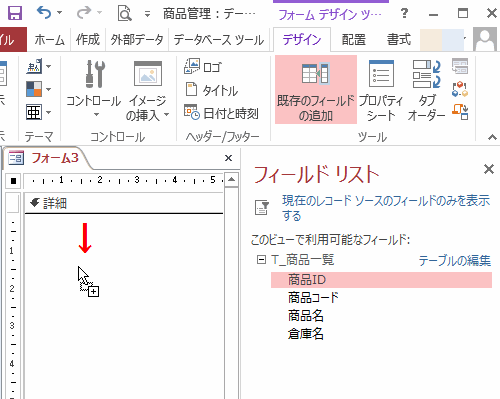Image resolution: width=500 pixels, height=399 pixels.
Task: Click 現在のレコード ソースのフィールドのみを表示する link
Action: (x=386, y=208)
